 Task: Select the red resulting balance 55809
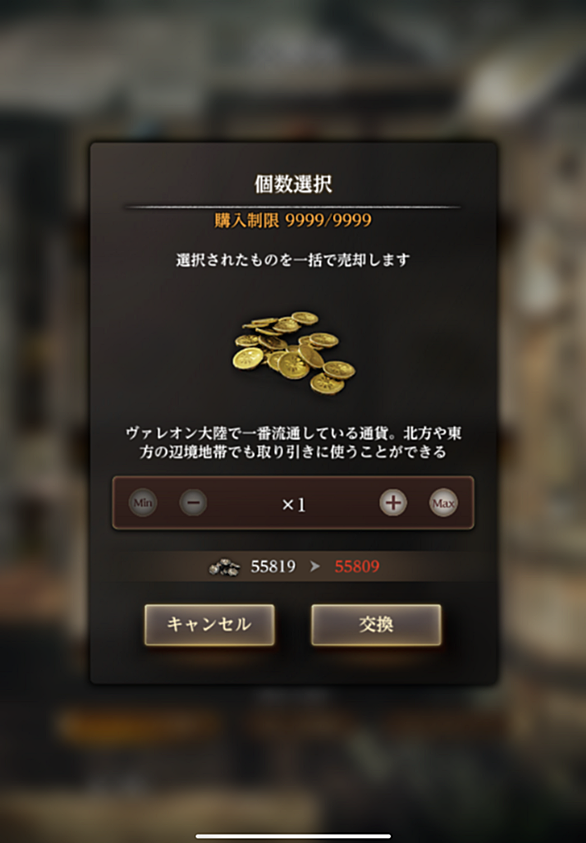[x=357, y=566]
